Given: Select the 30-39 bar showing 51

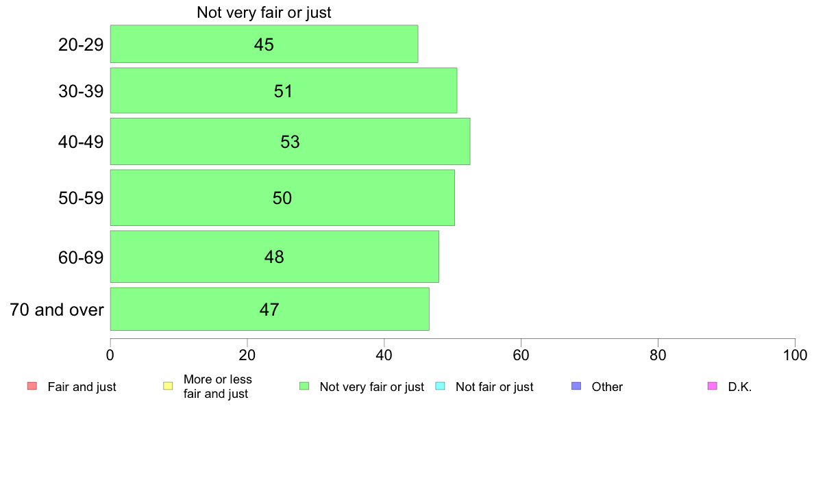Looking at the screenshot, I should click(x=284, y=90).
